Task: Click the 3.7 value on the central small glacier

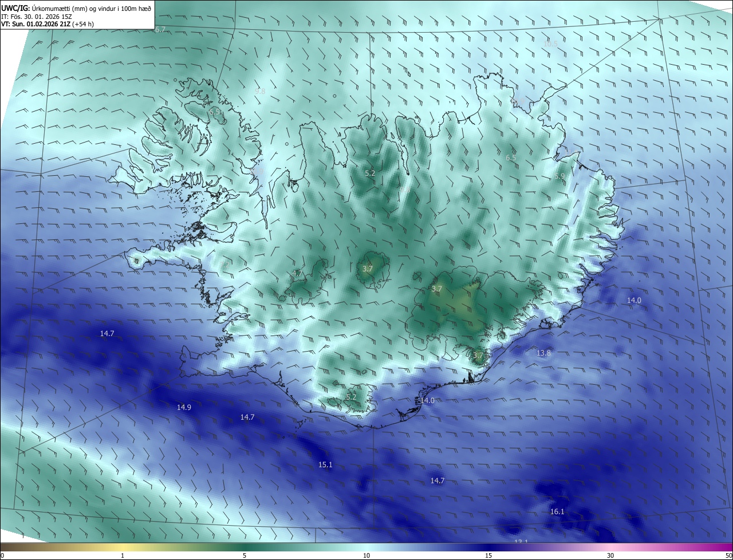Action: [x=368, y=269]
